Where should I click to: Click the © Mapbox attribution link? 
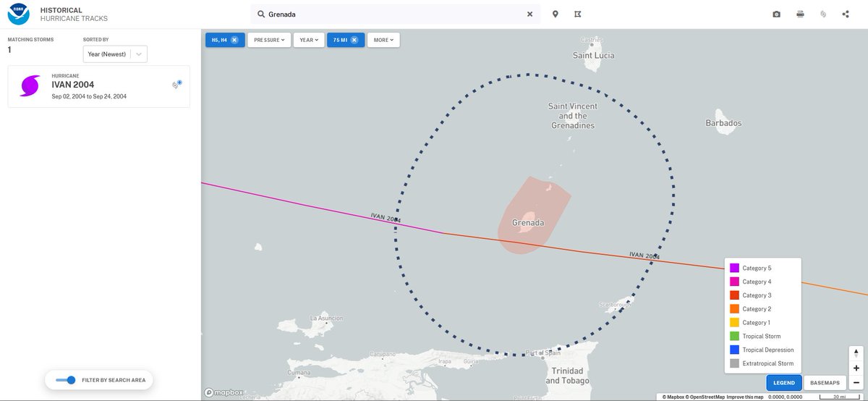coord(674,397)
